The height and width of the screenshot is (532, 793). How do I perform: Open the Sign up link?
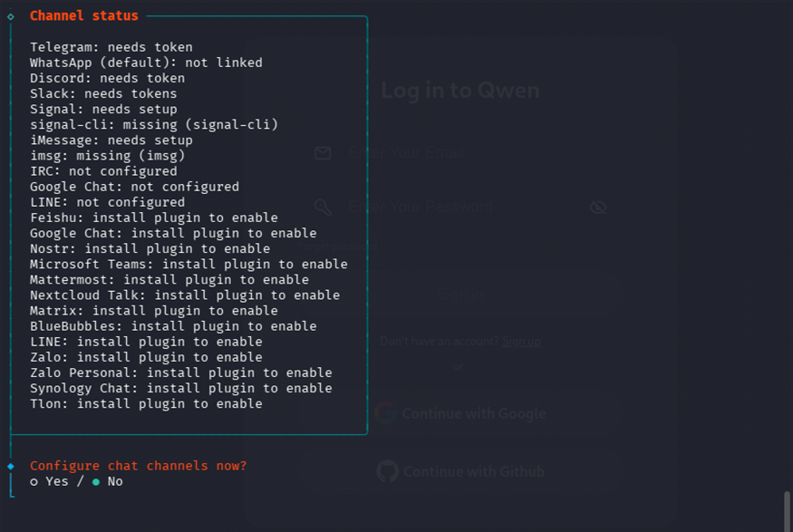[x=521, y=342]
